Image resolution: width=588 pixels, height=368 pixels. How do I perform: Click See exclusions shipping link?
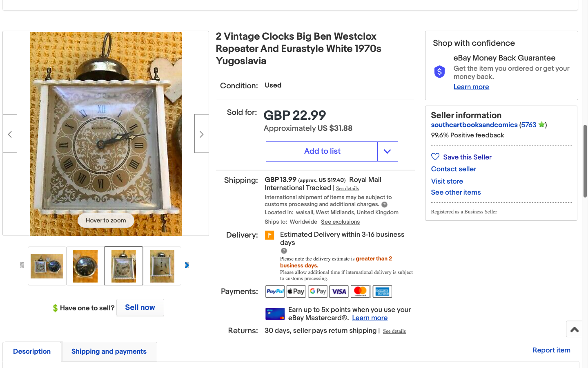tap(340, 222)
